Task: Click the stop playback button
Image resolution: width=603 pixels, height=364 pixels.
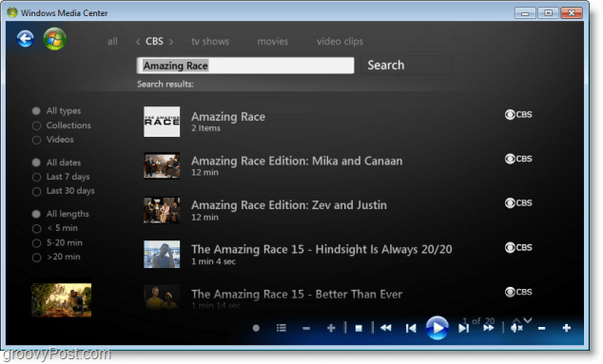Action: [x=359, y=328]
